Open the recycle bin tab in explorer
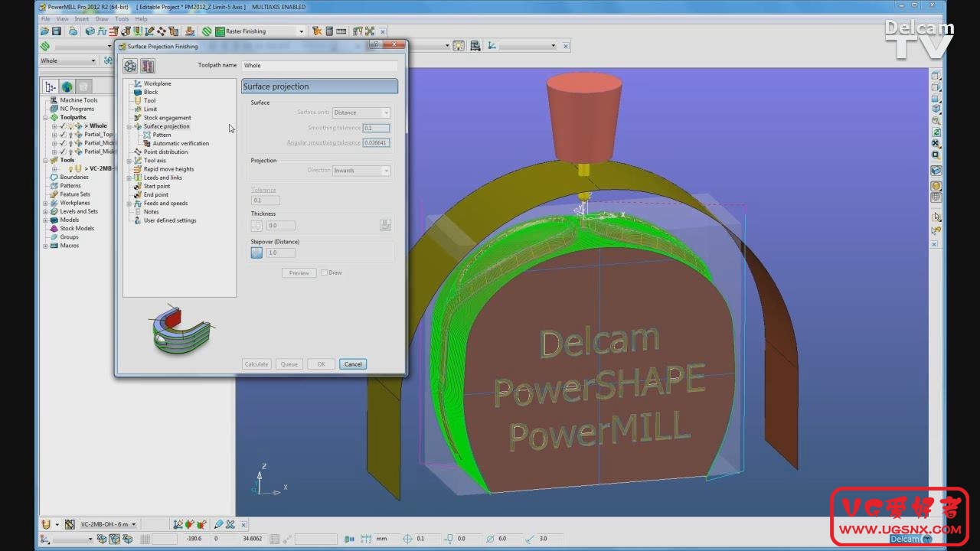Image resolution: width=980 pixels, height=551 pixels. pos(83,87)
